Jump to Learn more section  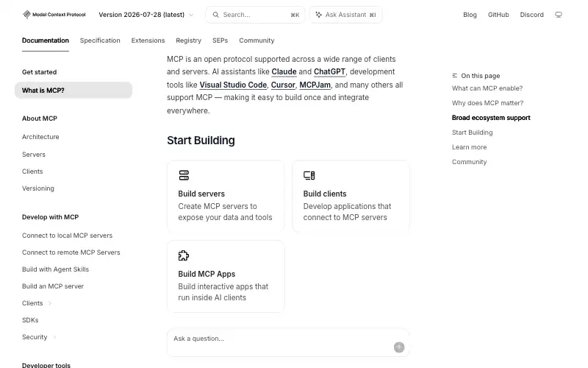pyautogui.click(x=469, y=147)
